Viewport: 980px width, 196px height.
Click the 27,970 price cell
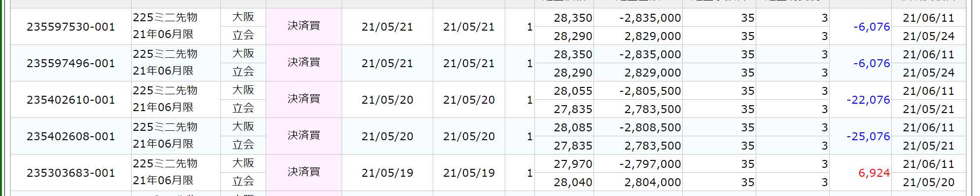[564, 164]
